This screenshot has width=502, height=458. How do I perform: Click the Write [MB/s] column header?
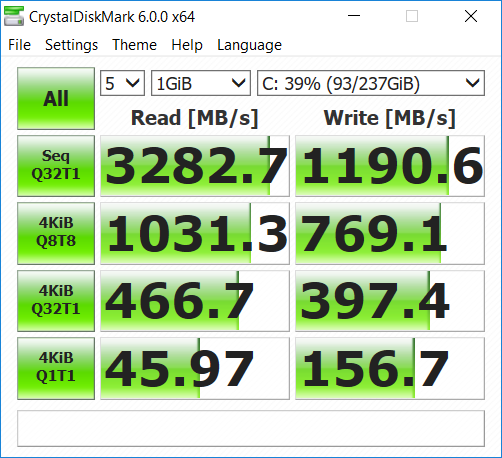coord(390,118)
